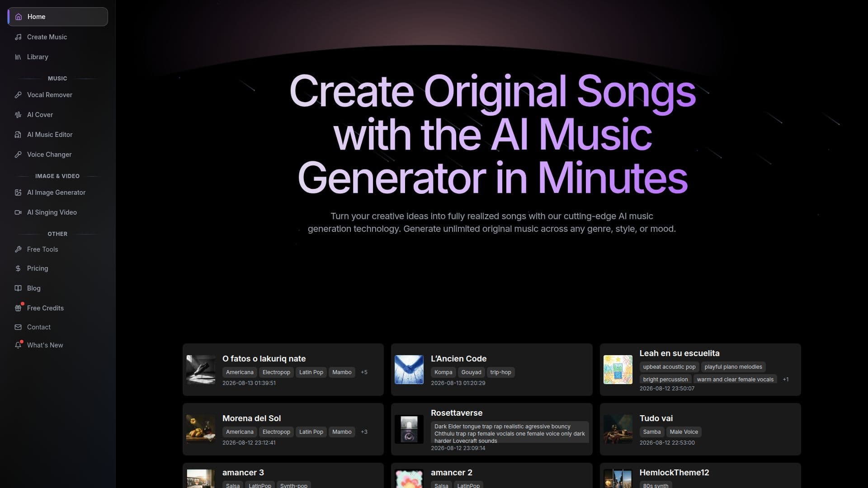
Task: Click the Free Credits gift icon
Action: [18, 308]
